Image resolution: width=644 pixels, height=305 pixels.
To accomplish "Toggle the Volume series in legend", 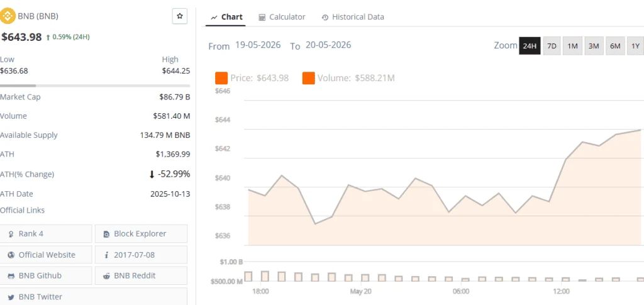I will pos(348,78).
